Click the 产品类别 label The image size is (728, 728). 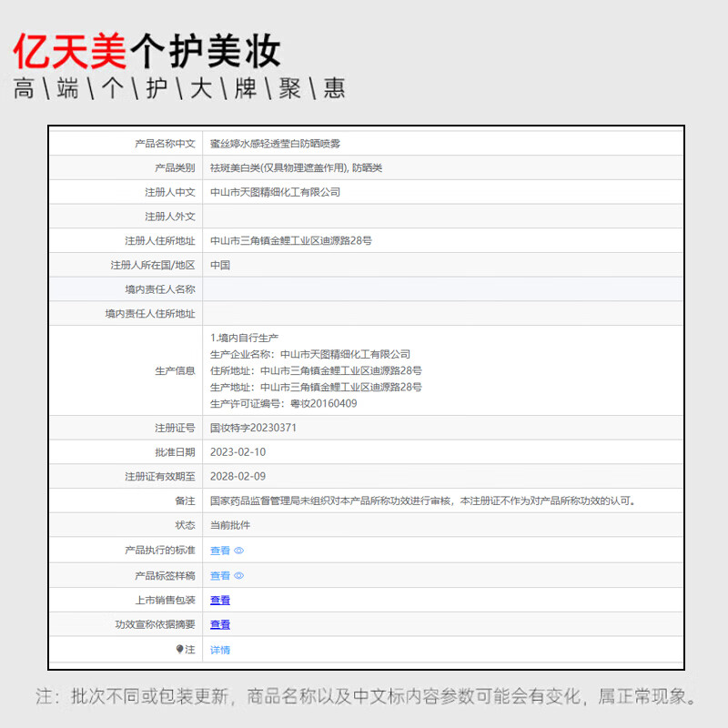click(175, 168)
